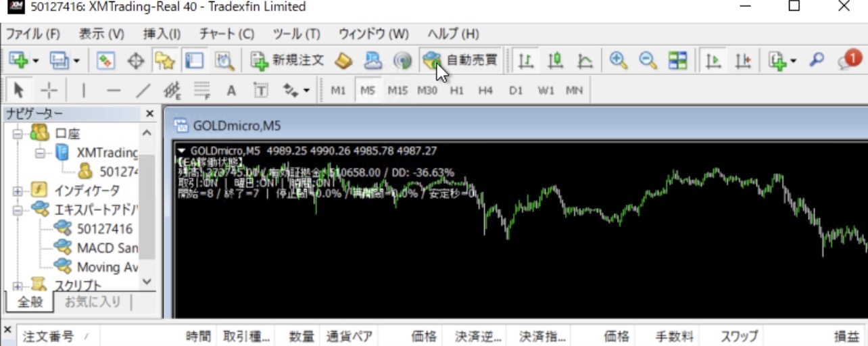This screenshot has height=346, width=868.
Task: Expand the インディケータ tree node
Action: pos(18,191)
